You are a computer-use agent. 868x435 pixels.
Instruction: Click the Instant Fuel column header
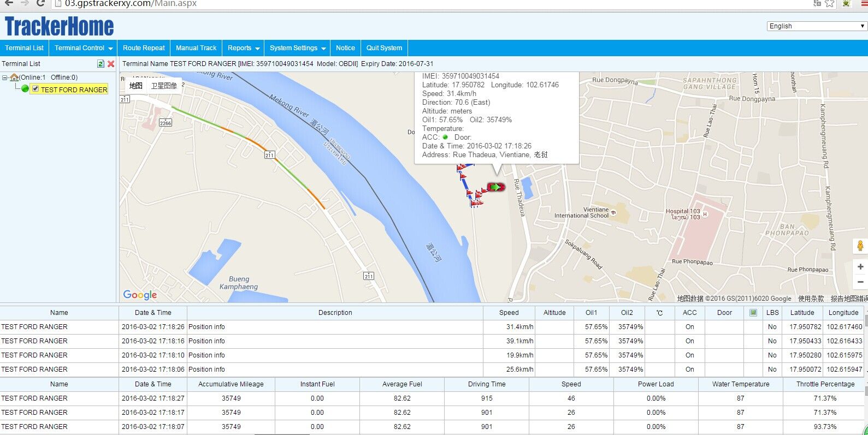317,384
